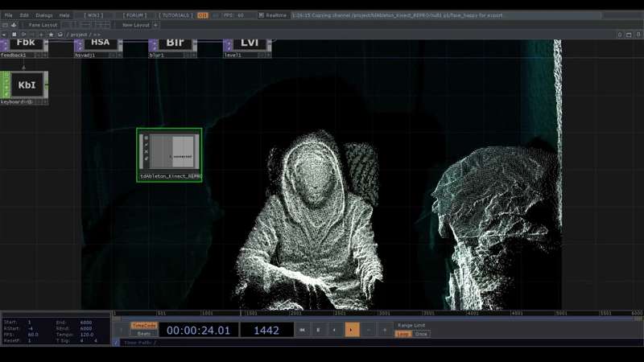Toggle viewer flag on tdAbleton_Kinect node

[147, 138]
